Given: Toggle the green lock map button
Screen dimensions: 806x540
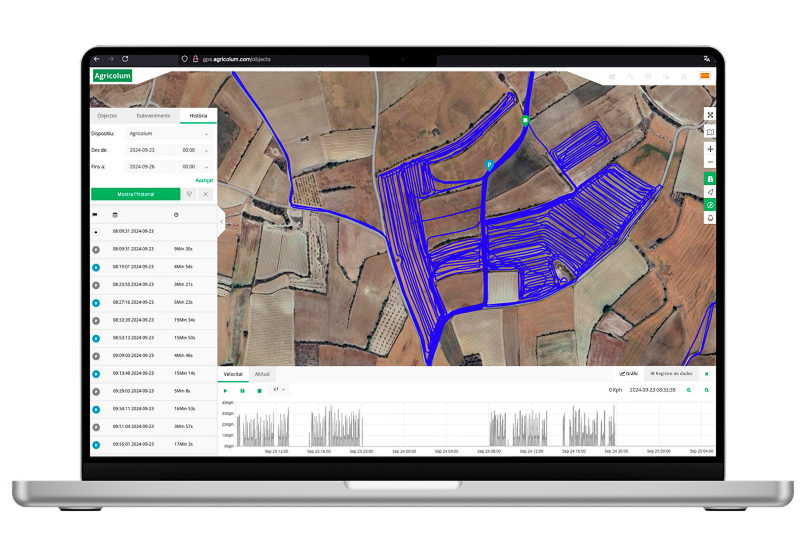Looking at the screenshot, I should click(x=709, y=178).
